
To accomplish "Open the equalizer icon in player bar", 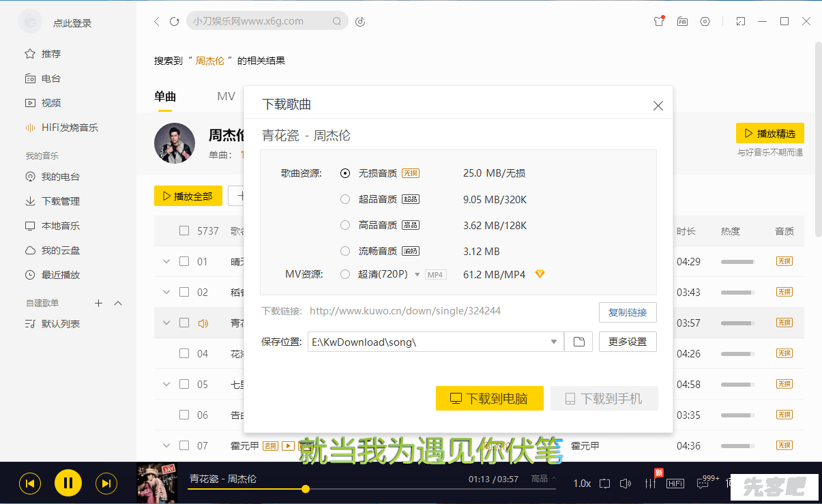I will tap(650, 483).
